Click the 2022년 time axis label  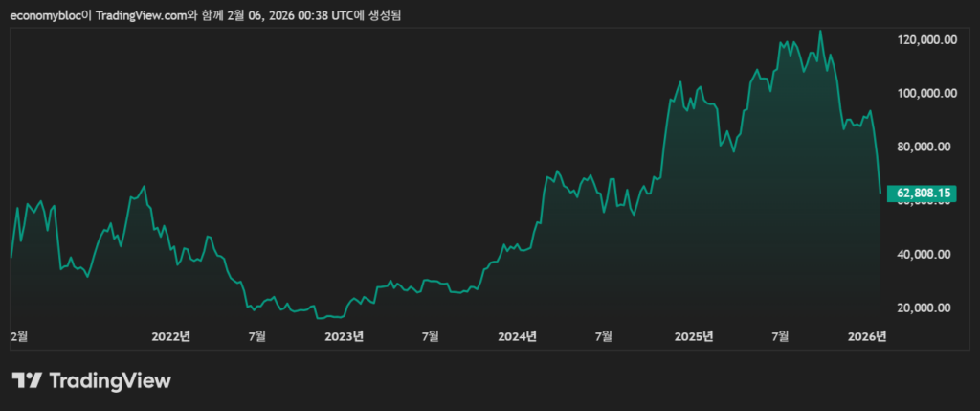click(x=171, y=336)
